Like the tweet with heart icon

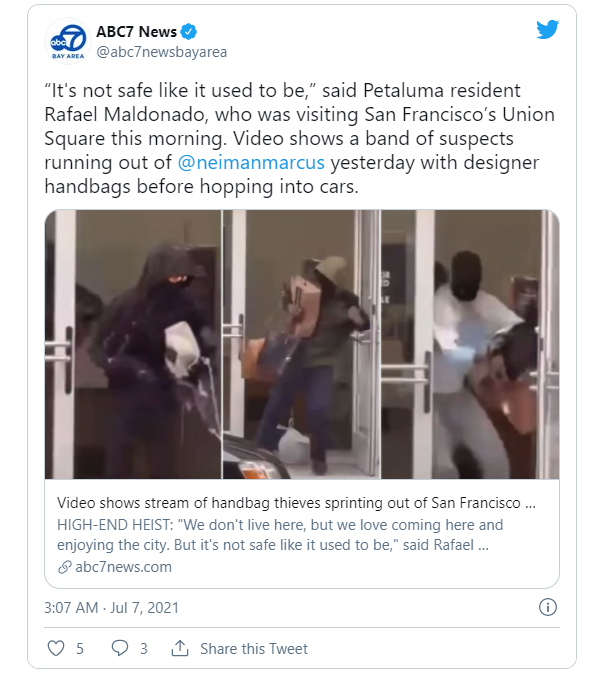pyautogui.click(x=56, y=648)
